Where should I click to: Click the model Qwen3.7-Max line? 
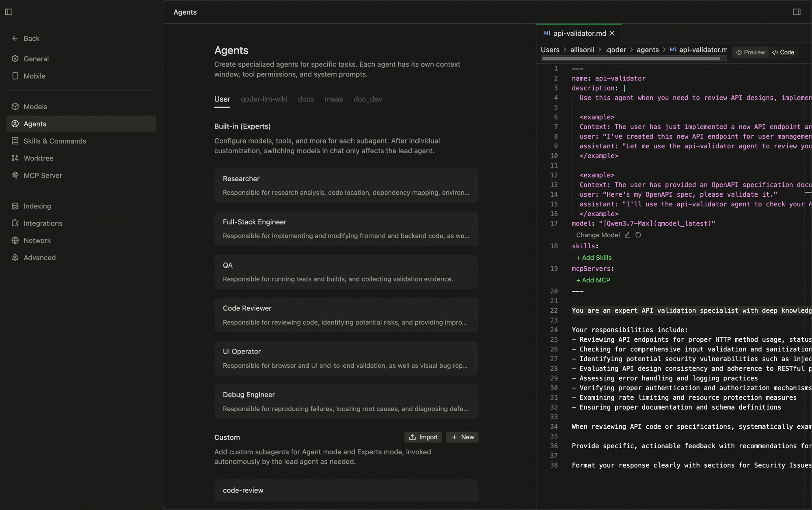644,224
